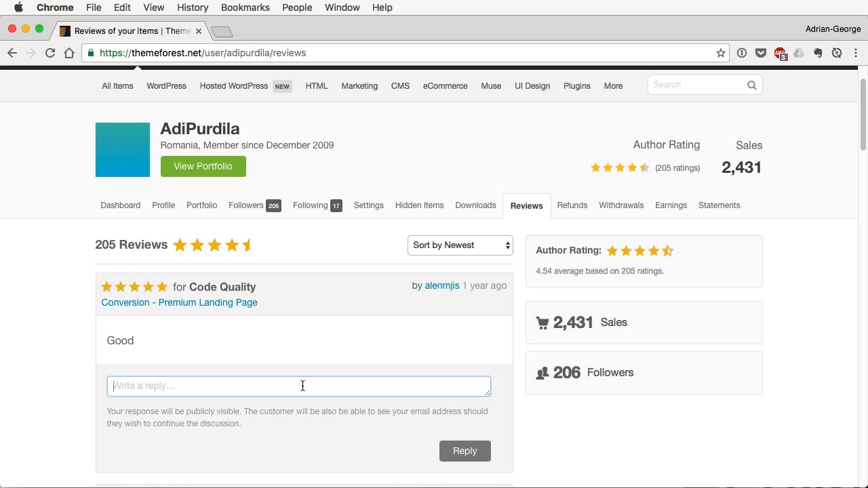This screenshot has width=868, height=488.
Task: Go to All Items category
Action: [117, 86]
